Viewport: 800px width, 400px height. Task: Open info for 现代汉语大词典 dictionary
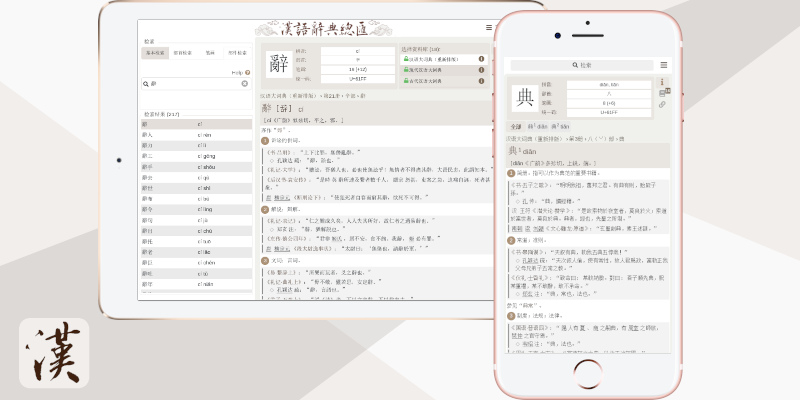(x=481, y=70)
